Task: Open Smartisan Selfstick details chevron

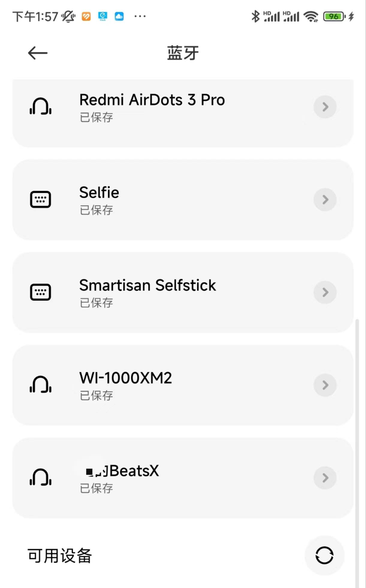Action: [325, 292]
